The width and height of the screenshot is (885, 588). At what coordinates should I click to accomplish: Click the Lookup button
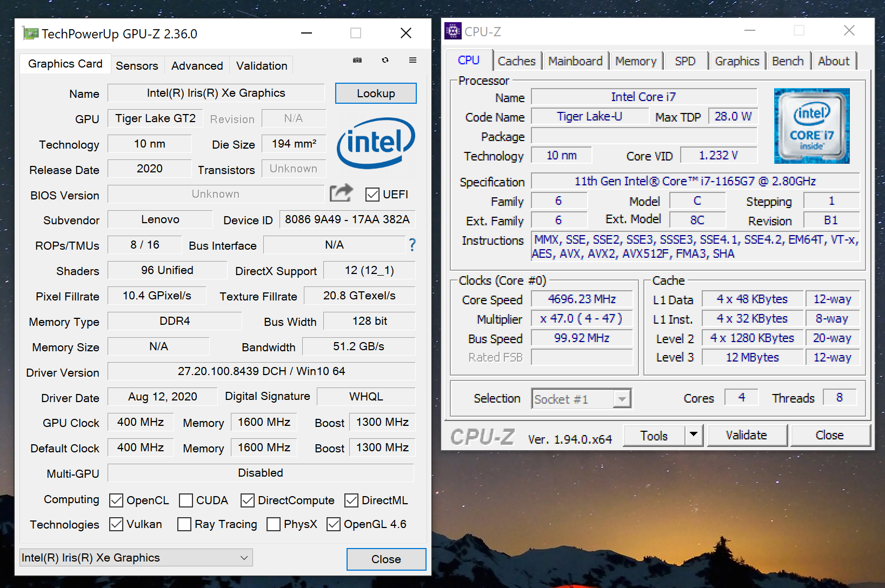click(x=376, y=93)
